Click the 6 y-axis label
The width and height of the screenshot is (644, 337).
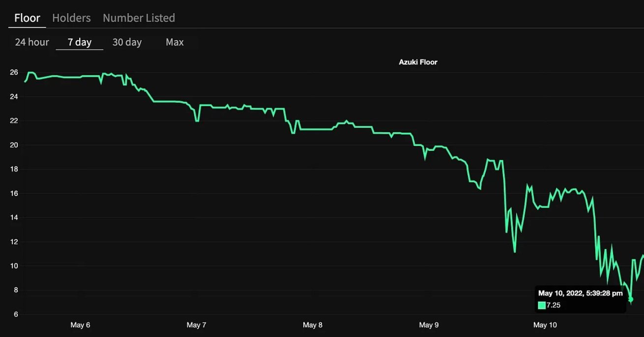[16, 314]
